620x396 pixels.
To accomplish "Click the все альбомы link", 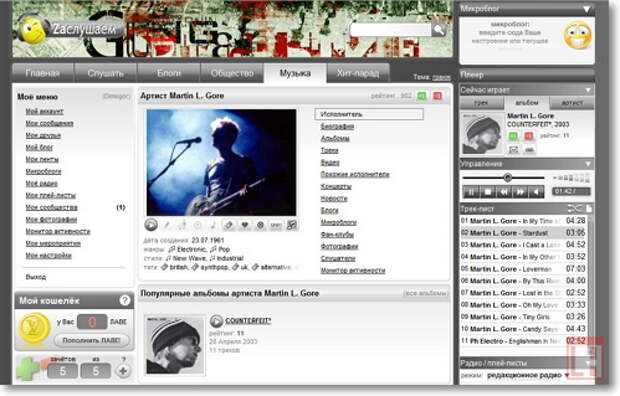I will [x=425, y=294].
